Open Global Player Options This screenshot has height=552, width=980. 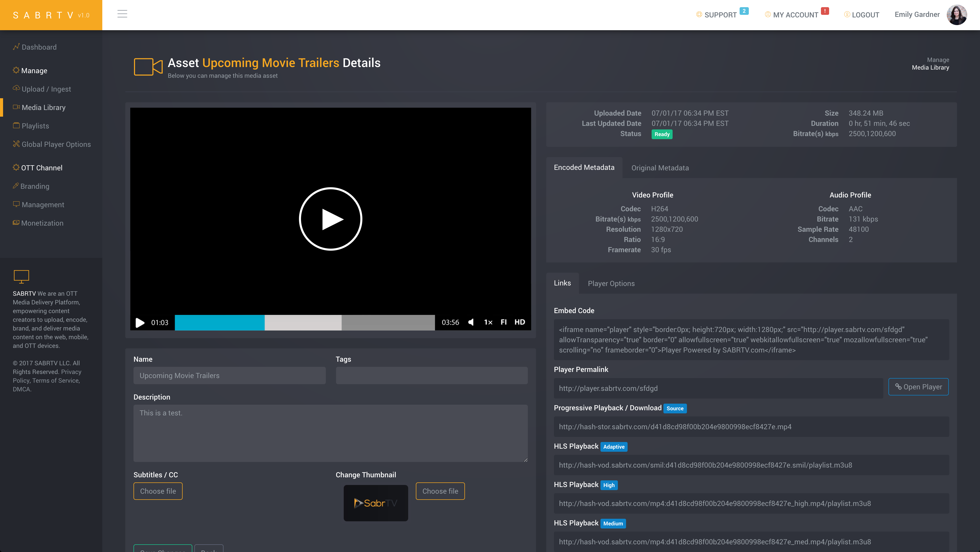click(x=56, y=145)
